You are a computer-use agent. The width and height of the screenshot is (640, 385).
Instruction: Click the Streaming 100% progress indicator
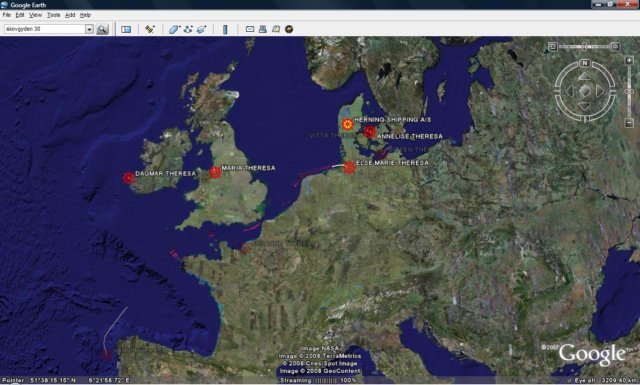click(318, 381)
